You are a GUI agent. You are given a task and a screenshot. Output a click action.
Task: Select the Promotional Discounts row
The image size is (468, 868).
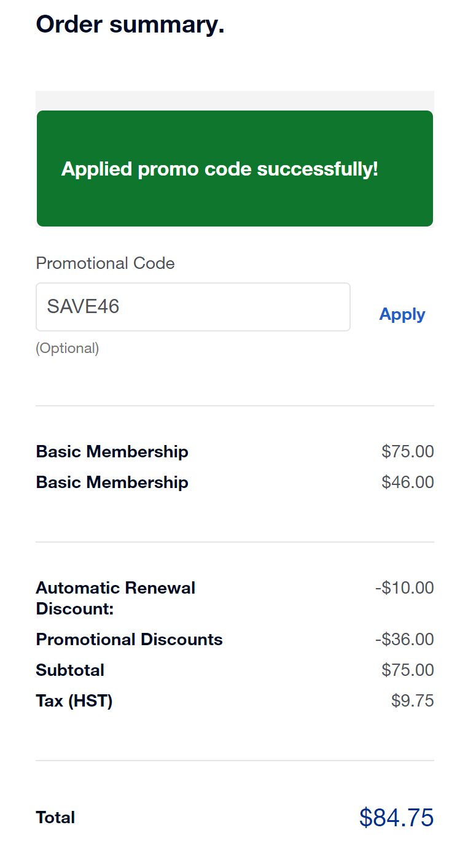[129, 639]
